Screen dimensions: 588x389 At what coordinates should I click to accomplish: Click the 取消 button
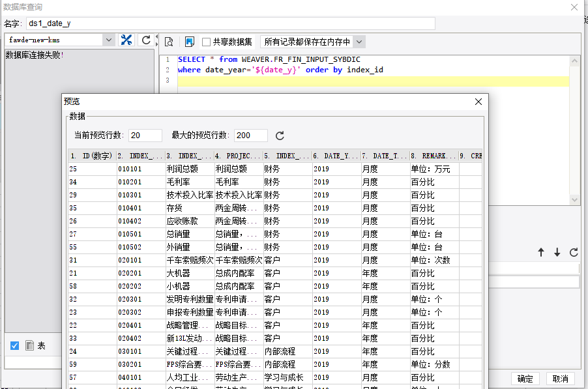[x=560, y=379]
